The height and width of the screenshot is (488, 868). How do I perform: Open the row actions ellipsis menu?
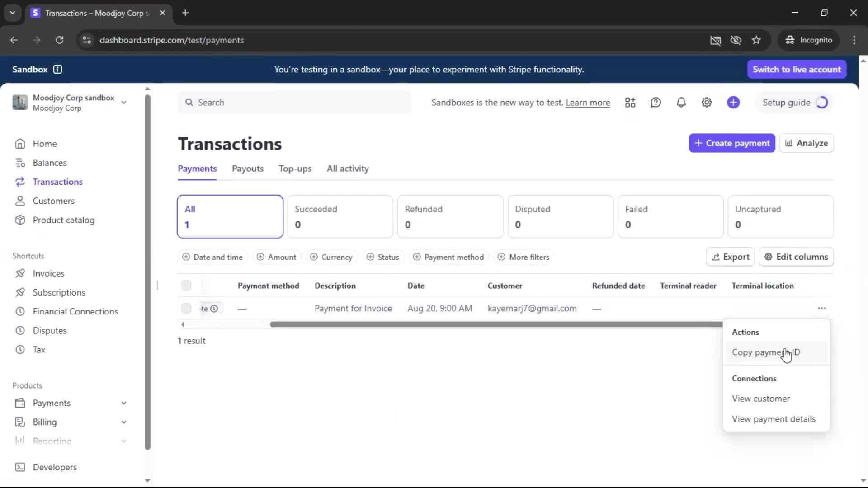(x=821, y=308)
